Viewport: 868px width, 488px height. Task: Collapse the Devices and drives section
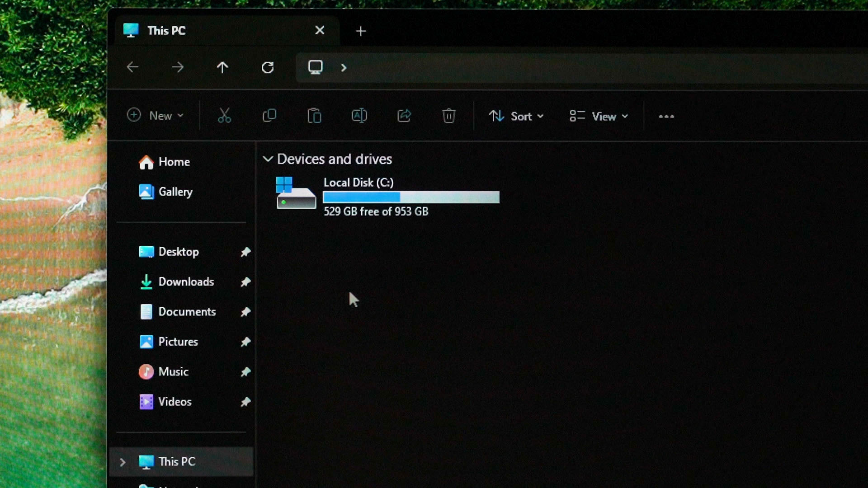point(268,159)
